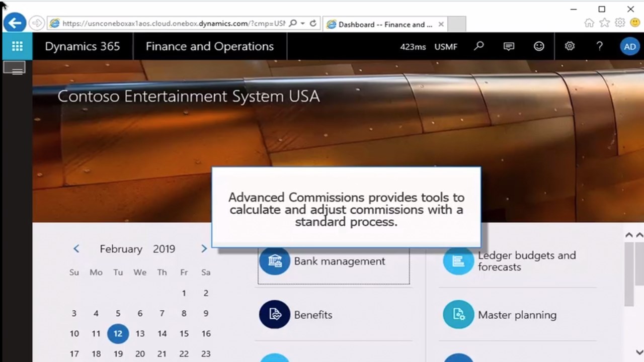Click the 2019 year label

tap(164, 249)
